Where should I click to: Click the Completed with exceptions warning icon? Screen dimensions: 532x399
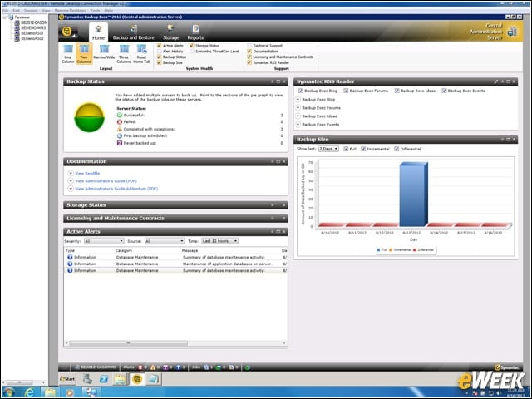click(120, 129)
